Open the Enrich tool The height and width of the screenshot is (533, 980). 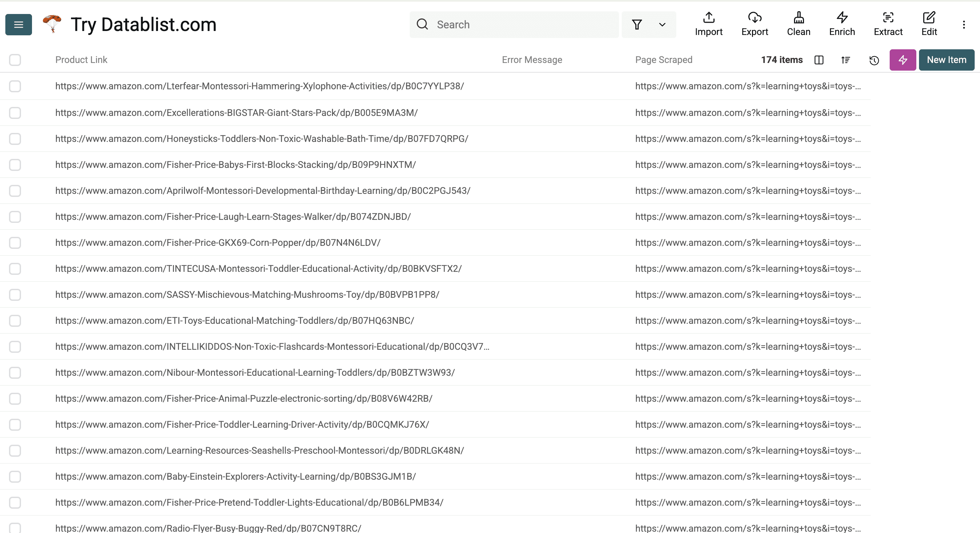pyautogui.click(x=842, y=24)
